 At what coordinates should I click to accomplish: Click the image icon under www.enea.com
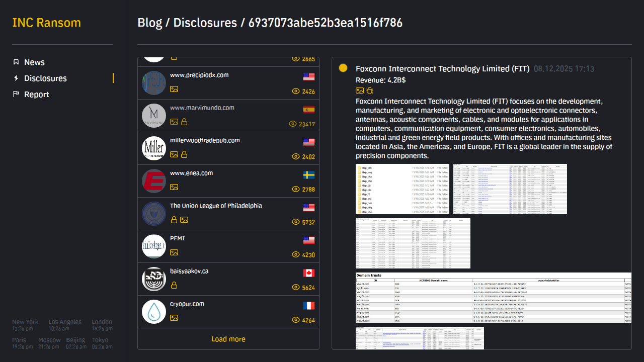click(x=174, y=187)
